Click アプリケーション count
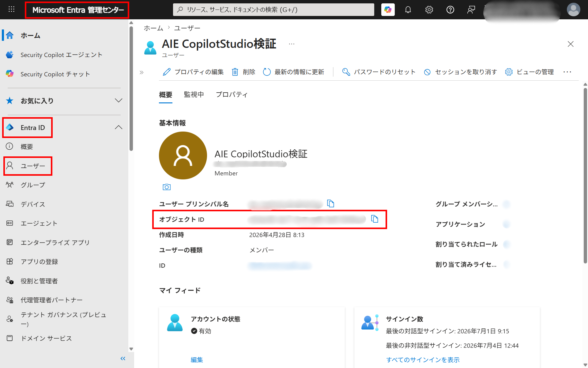588x368 pixels. (507, 224)
